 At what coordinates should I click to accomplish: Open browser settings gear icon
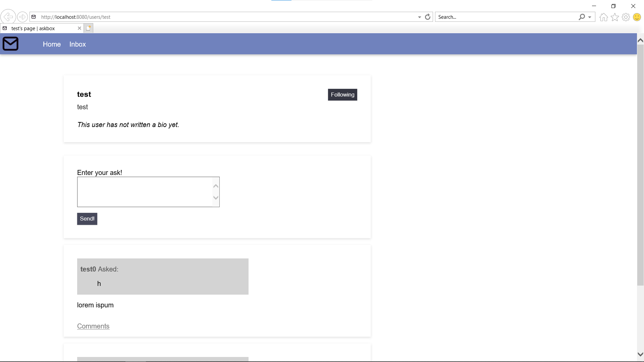(x=626, y=17)
